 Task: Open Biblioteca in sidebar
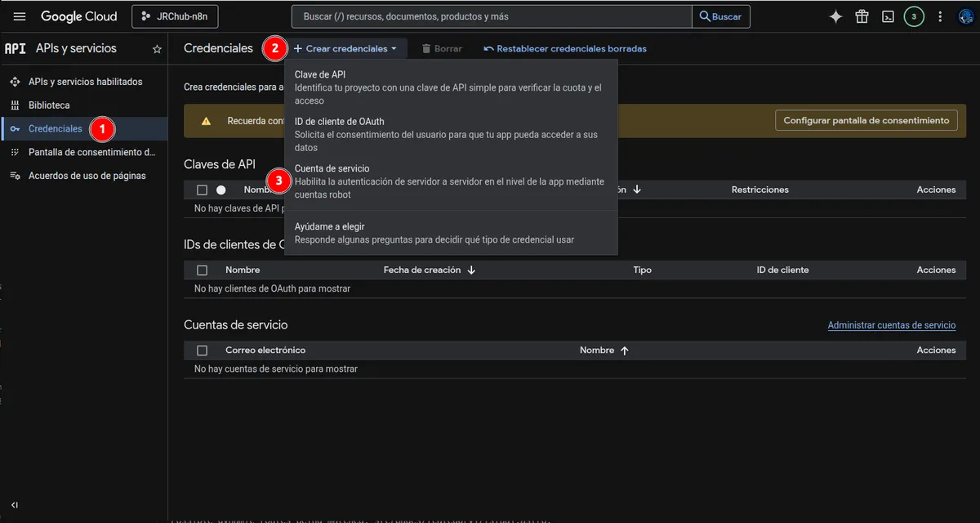point(84,105)
